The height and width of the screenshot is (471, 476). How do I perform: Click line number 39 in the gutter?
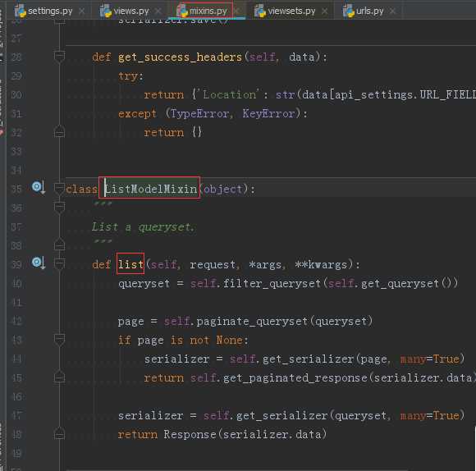pyautogui.click(x=16, y=264)
